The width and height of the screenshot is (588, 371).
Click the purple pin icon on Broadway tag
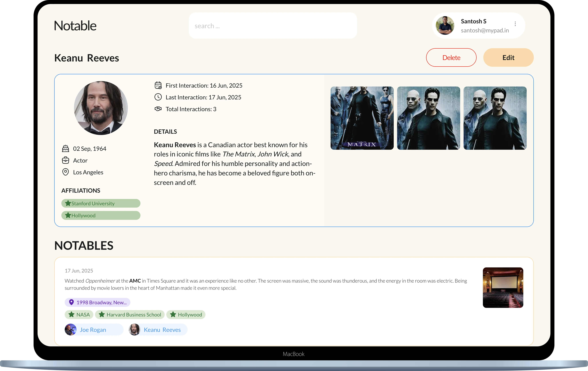click(71, 302)
